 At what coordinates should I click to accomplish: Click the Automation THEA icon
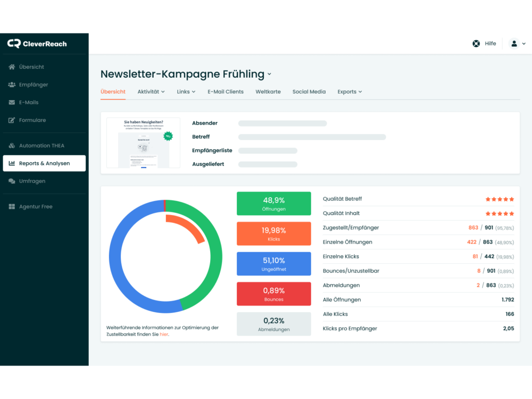coord(12,146)
